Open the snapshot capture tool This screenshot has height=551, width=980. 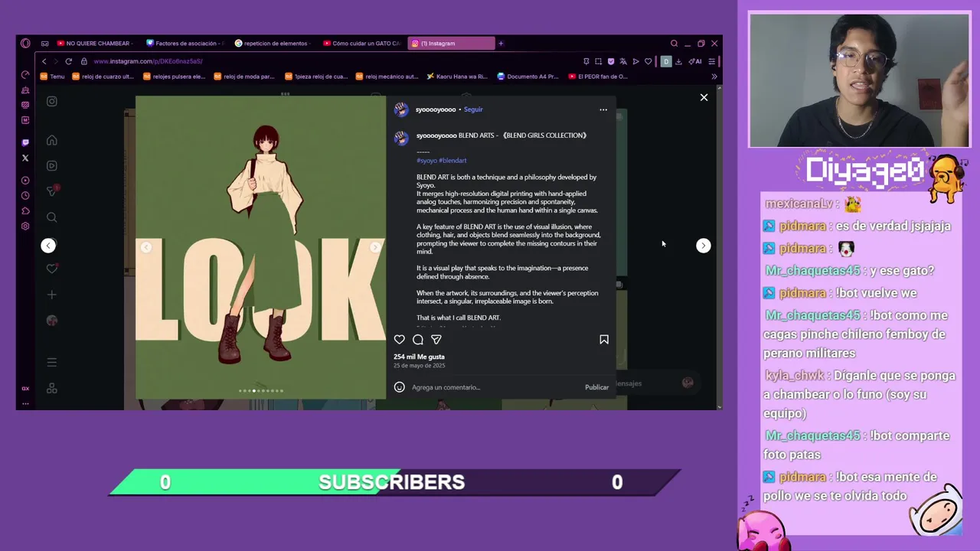tap(598, 61)
